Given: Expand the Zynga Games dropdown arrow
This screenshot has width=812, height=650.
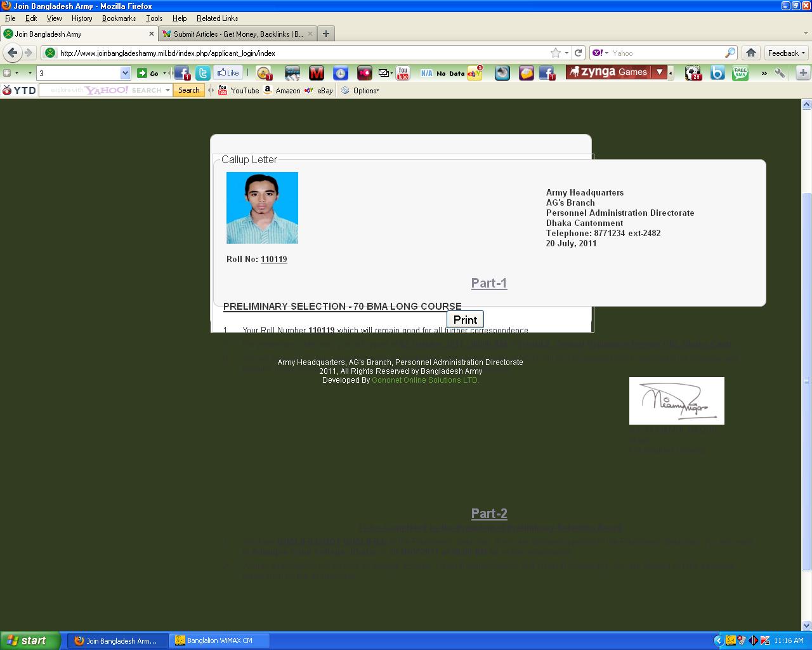Looking at the screenshot, I should pyautogui.click(x=660, y=72).
